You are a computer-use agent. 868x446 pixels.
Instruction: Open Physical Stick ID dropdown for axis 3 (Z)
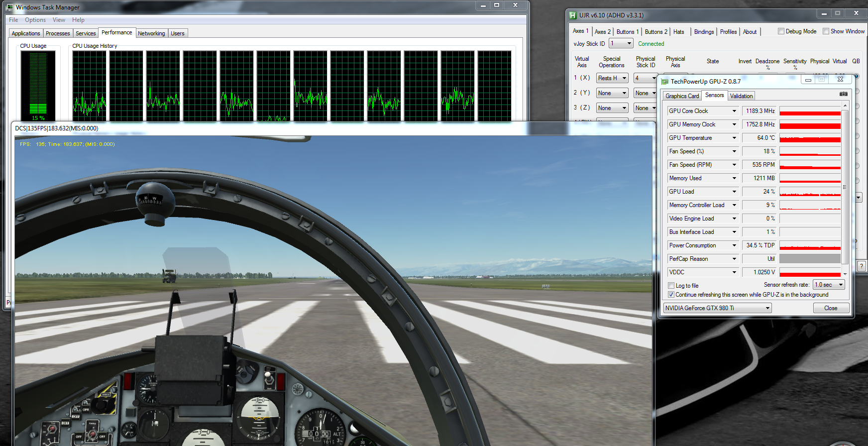pyautogui.click(x=645, y=108)
